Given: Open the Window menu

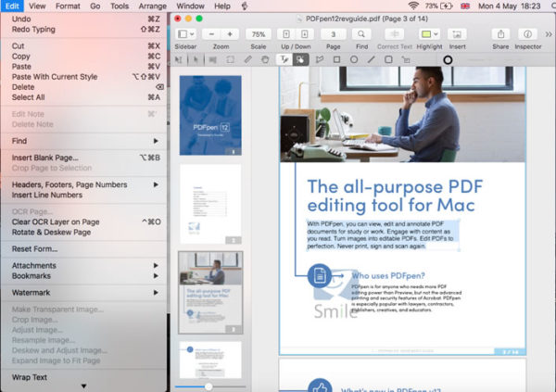Looking at the screenshot, I should coord(190,6).
